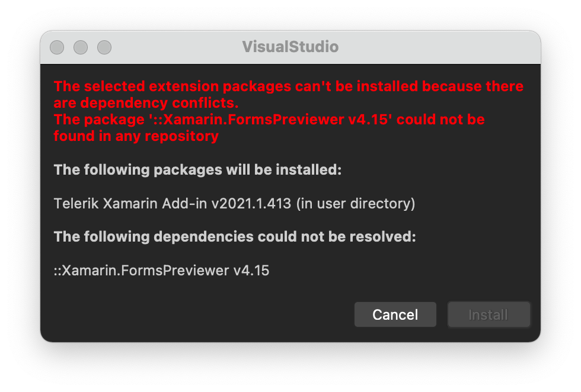Image resolution: width=581 pixels, height=392 pixels.
Task: Click the v2021.1.413 version number
Action: (251, 204)
